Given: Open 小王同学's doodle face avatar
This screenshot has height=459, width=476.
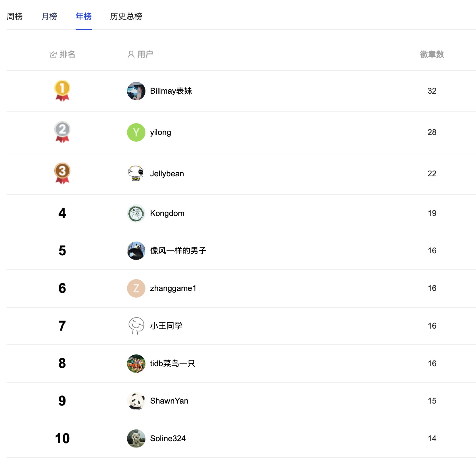Looking at the screenshot, I should [x=136, y=326].
